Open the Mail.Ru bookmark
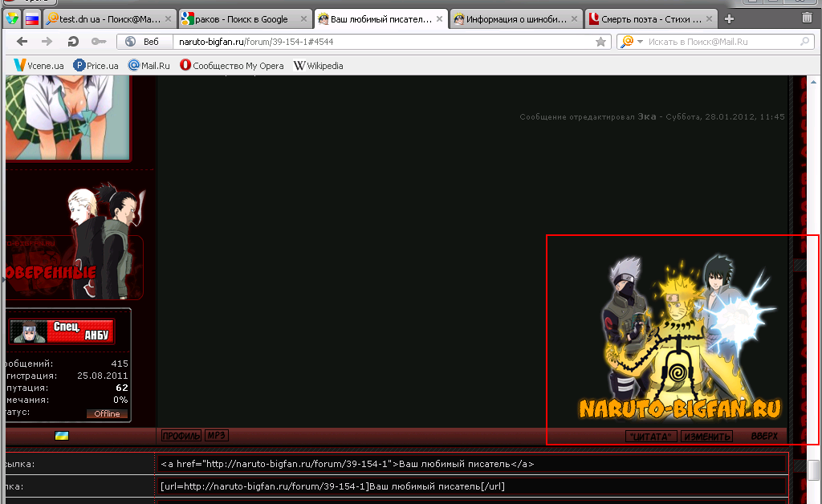822x504 pixels. [149, 66]
